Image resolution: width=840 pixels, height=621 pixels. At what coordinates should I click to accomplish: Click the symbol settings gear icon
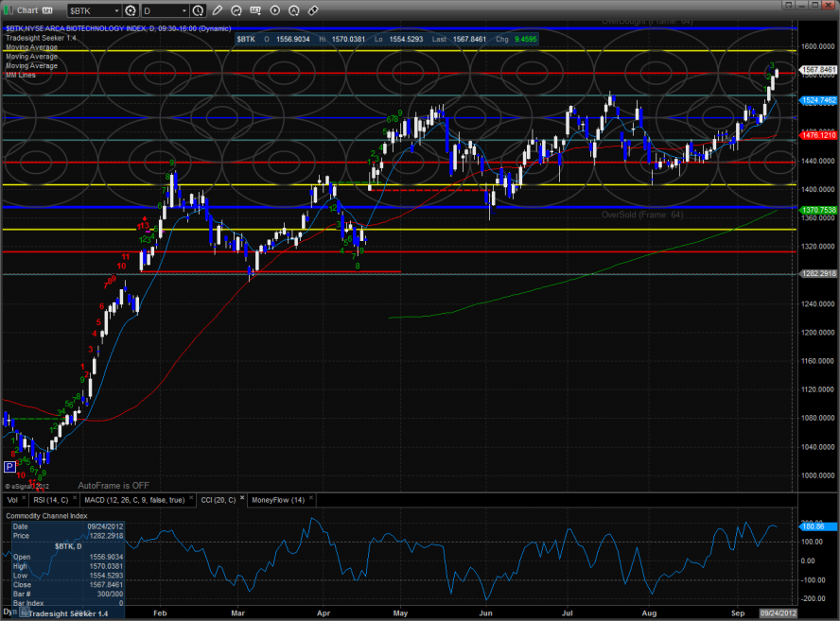pyautogui.click(x=130, y=10)
